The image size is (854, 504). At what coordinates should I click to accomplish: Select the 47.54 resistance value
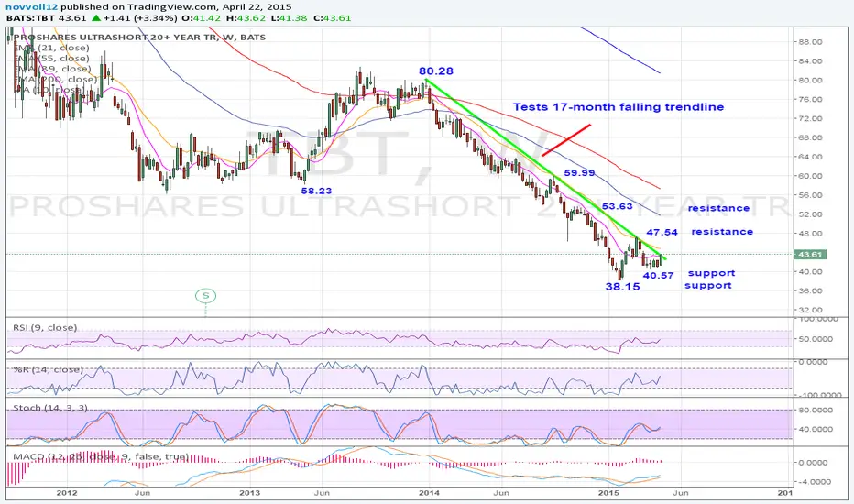[x=662, y=232]
